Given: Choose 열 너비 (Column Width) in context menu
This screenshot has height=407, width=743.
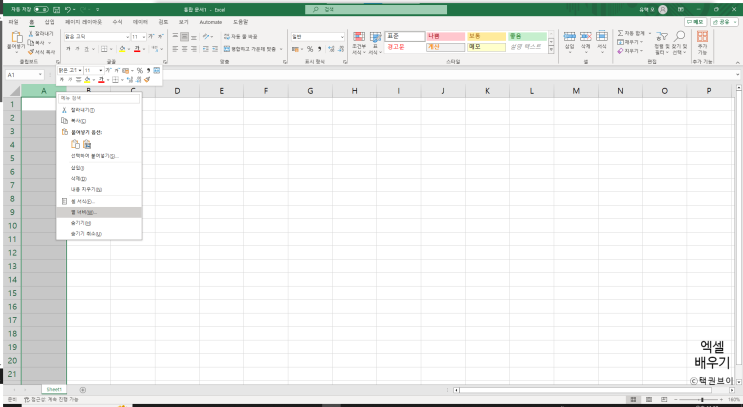Looking at the screenshot, I should pyautogui.click(x=99, y=212).
